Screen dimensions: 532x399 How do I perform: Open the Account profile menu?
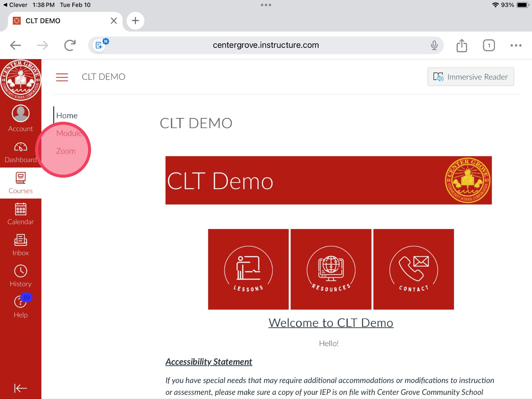pyautogui.click(x=21, y=118)
